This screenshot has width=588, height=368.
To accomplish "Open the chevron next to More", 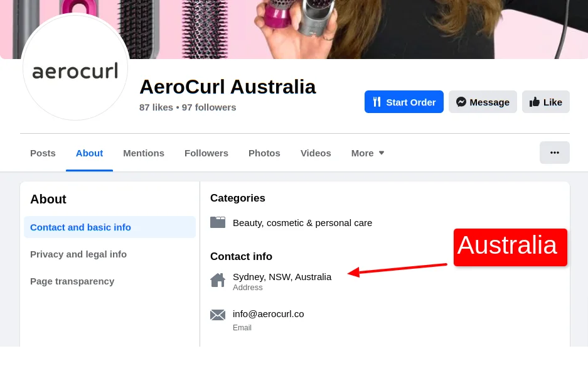I will (x=381, y=153).
